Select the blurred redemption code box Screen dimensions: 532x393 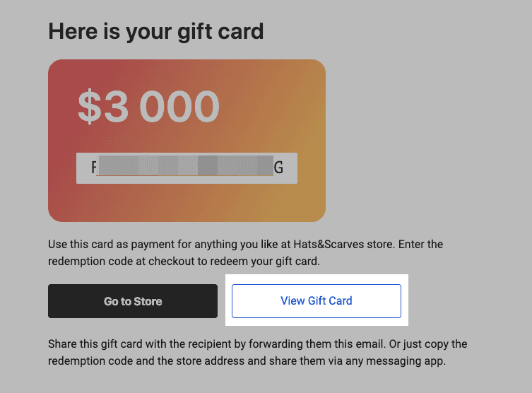(x=187, y=168)
